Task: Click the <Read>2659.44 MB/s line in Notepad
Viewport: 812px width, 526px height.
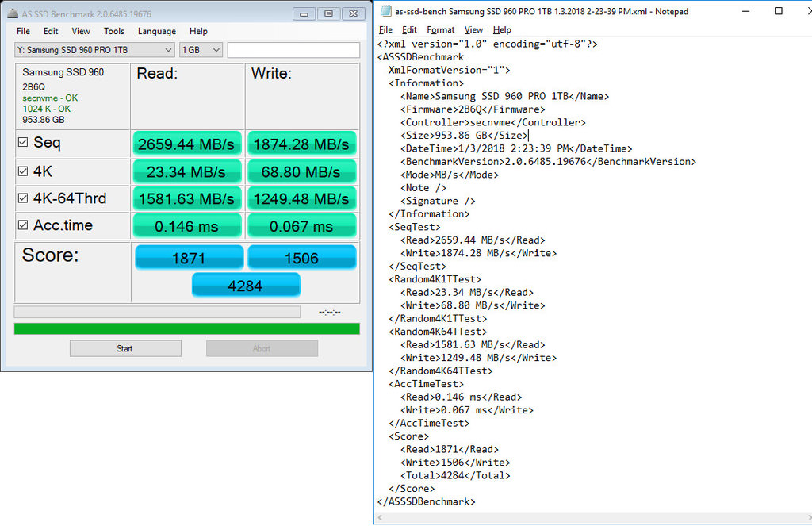Action: click(x=473, y=240)
